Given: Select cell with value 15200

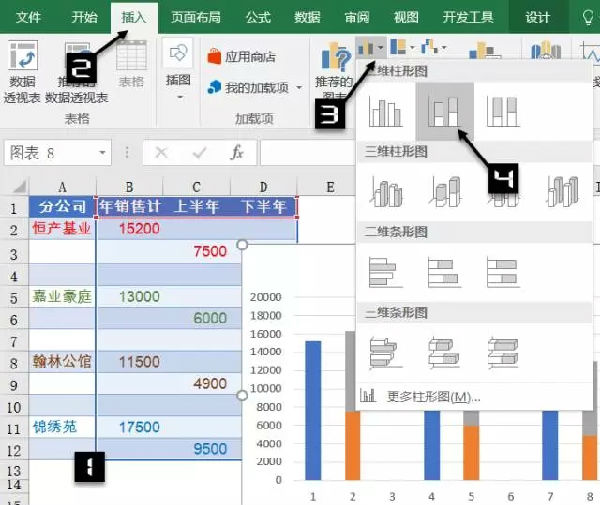Looking at the screenshot, I should 130,229.
